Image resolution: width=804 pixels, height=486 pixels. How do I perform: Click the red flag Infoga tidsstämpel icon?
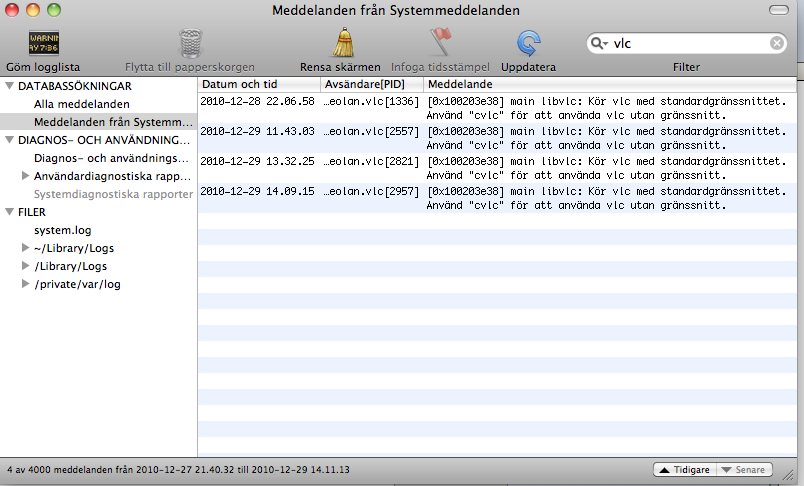[x=440, y=42]
